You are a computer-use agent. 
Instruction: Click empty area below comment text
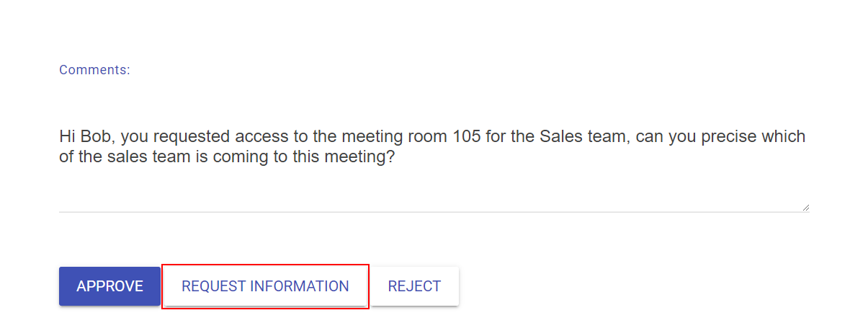(x=432, y=187)
